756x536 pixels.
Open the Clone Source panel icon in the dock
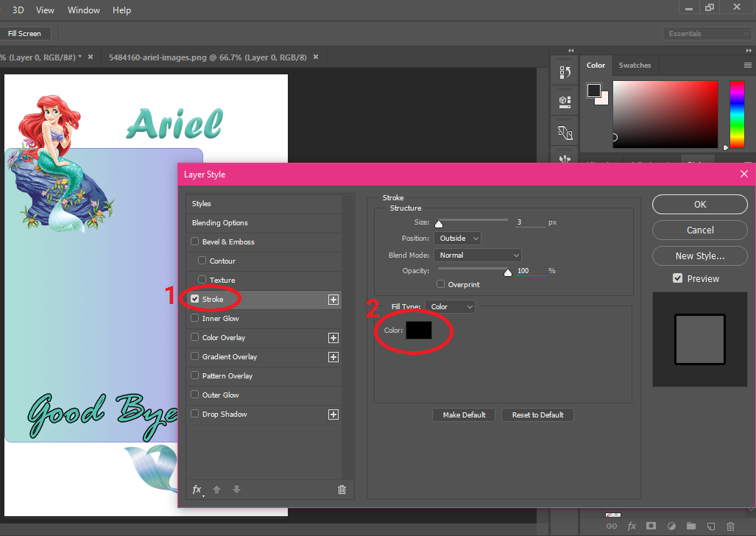(565, 133)
